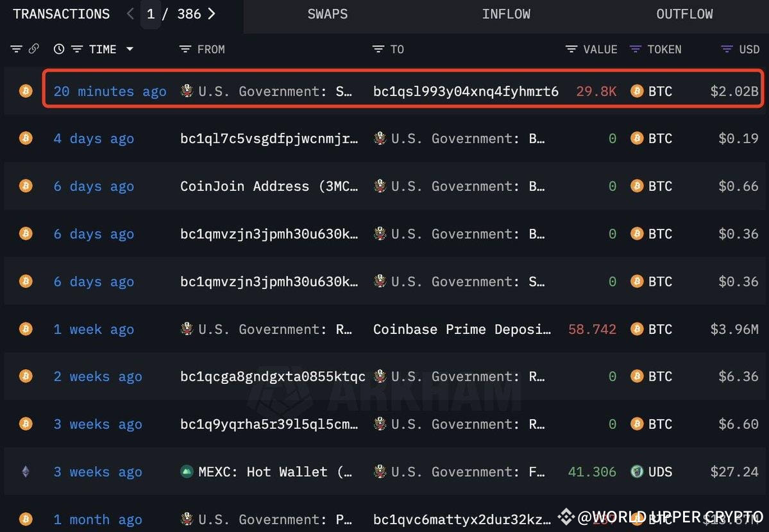Image resolution: width=769 pixels, height=532 pixels.
Task: Click the page number field showing 1
Action: click(x=151, y=14)
